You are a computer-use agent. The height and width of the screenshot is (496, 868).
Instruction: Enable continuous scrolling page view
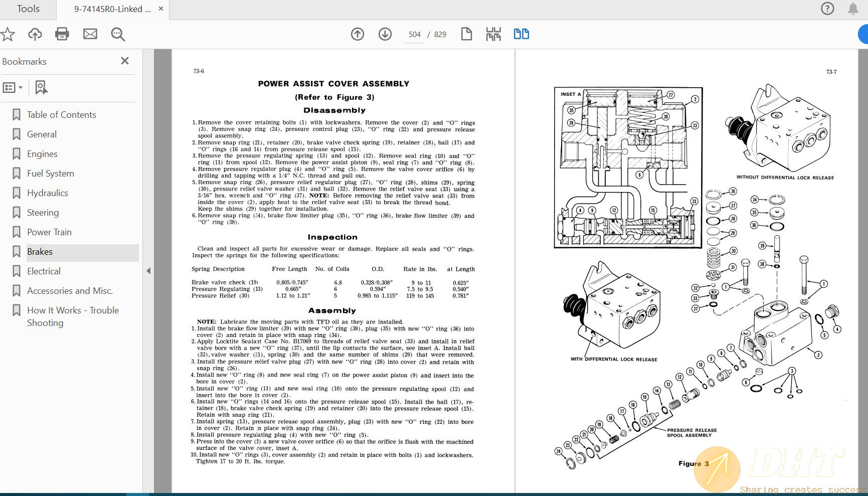pos(493,34)
